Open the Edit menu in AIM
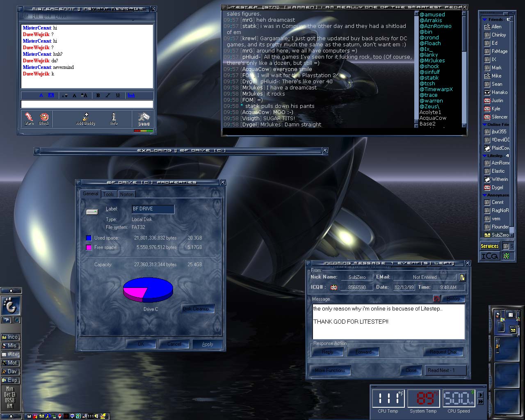This screenshot has width=525, height=420. pos(36,16)
